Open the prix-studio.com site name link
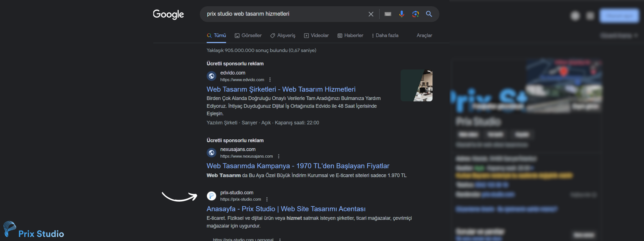 pyautogui.click(x=237, y=193)
